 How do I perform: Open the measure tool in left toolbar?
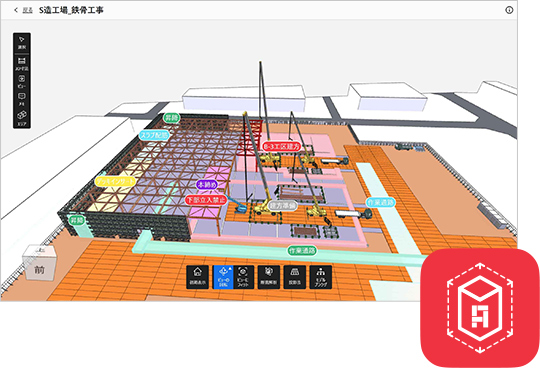click(22, 64)
